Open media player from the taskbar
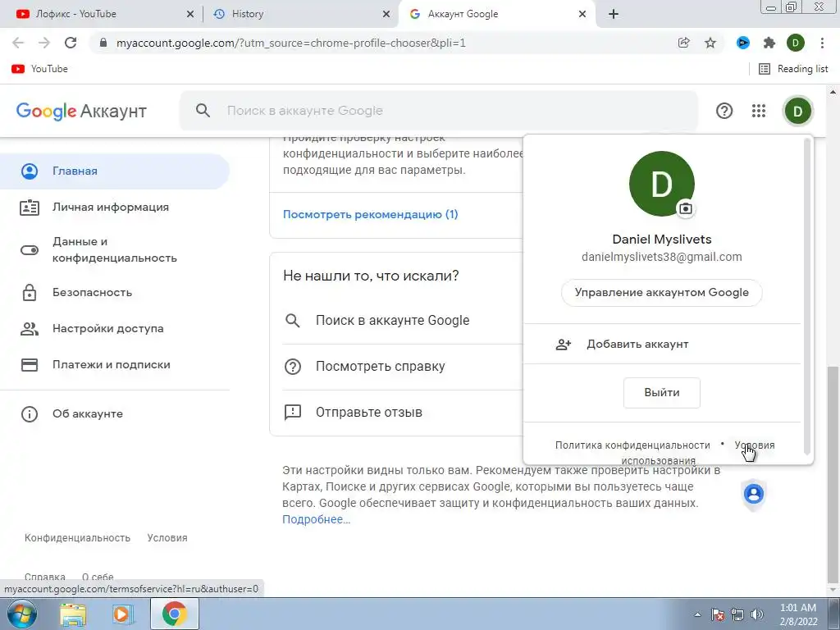This screenshot has height=630, width=840. (122, 614)
